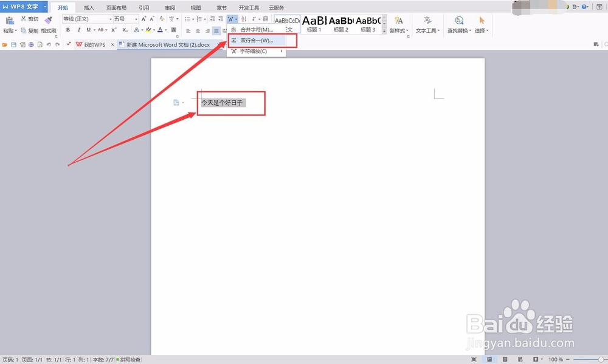Toggle Bold formatting
Image resolution: width=608 pixels, height=364 pixels.
coord(68,30)
